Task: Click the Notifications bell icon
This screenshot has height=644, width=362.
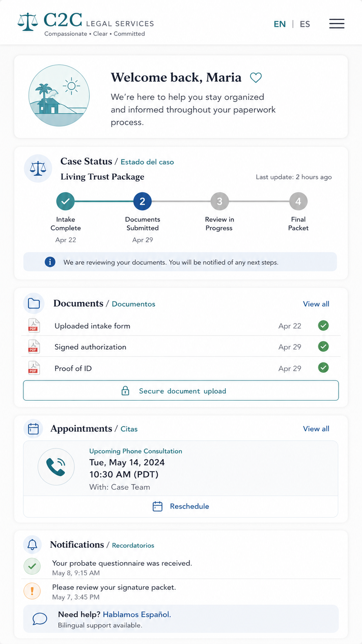Action: pyautogui.click(x=33, y=545)
